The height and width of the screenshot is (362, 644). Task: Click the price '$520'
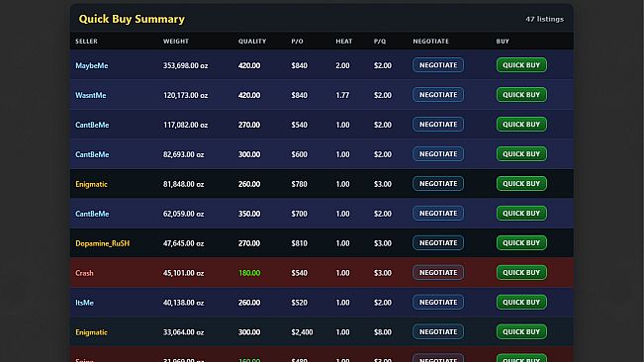pyautogui.click(x=299, y=303)
